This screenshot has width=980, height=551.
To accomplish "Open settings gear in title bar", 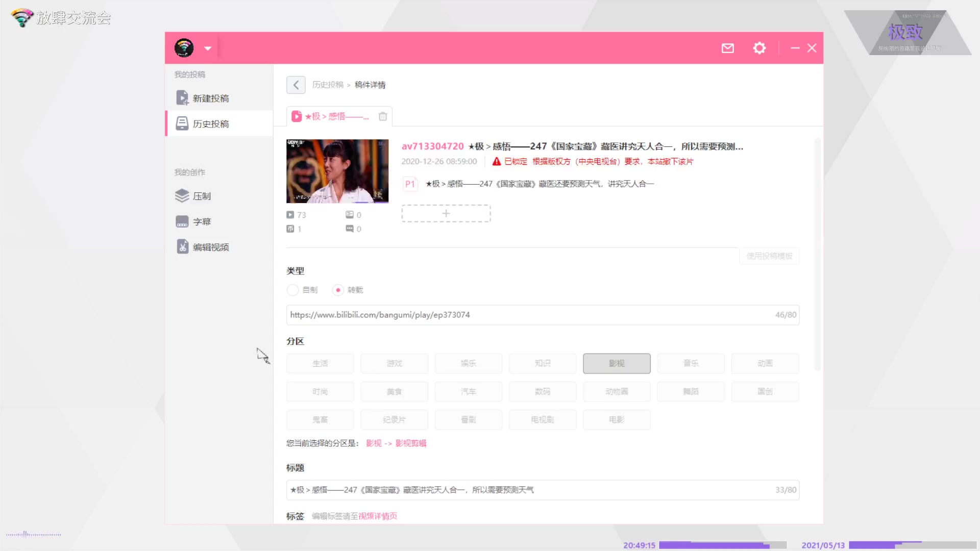I will [x=759, y=48].
